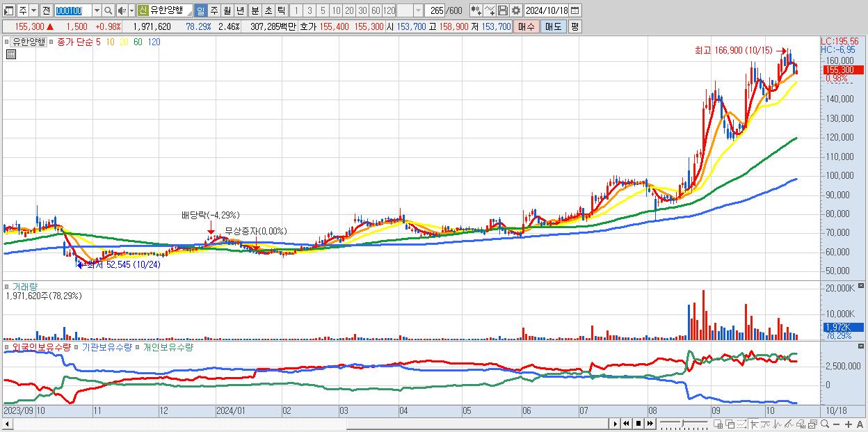Click the letter A text icon at bottom right
The image size is (868, 432).
(860, 424)
